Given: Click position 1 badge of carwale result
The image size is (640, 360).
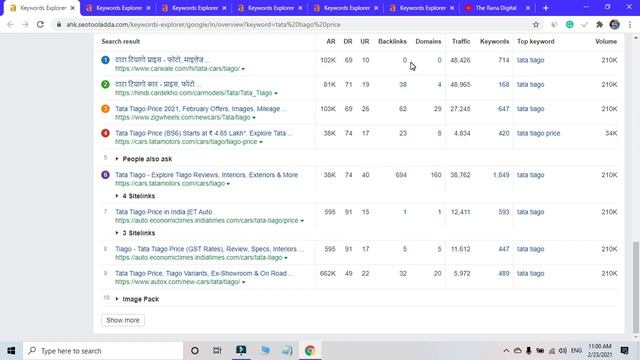Looking at the screenshot, I should [x=105, y=60].
